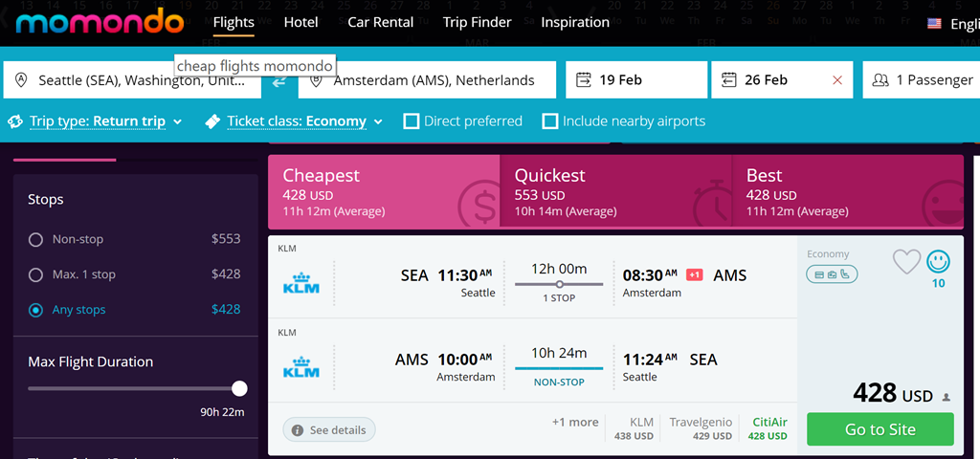This screenshot has height=459, width=980.
Task: Click the passenger icon in the travellers field
Action: click(x=880, y=80)
